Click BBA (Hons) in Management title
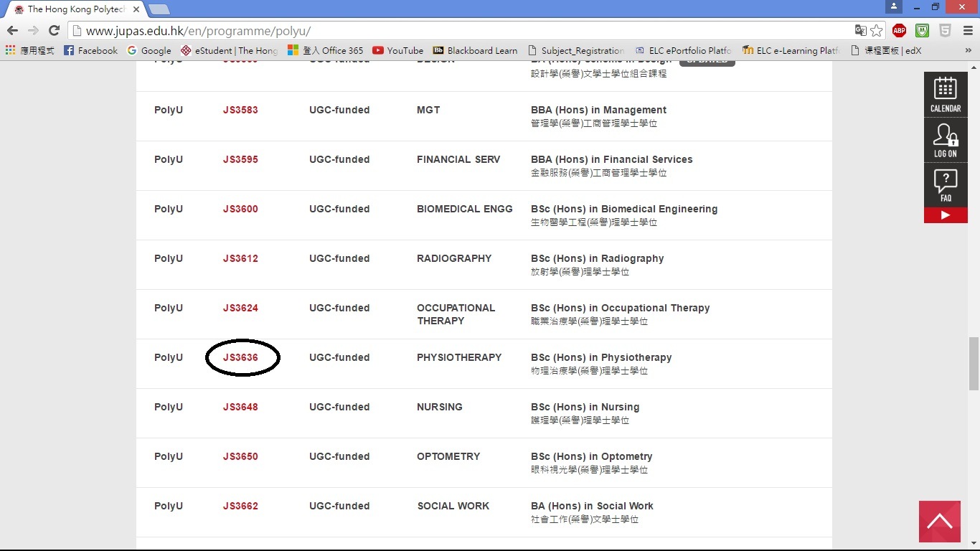Image resolution: width=980 pixels, height=551 pixels. 598,110
